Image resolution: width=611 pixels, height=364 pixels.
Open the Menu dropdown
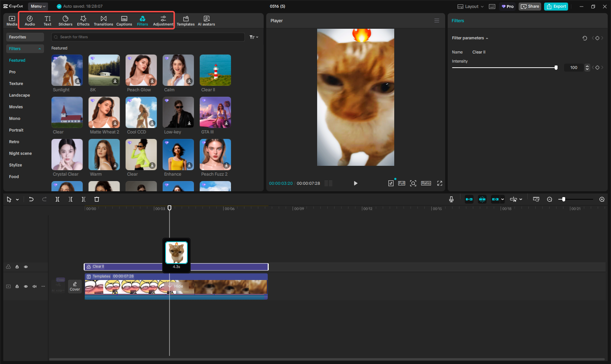pyautogui.click(x=38, y=6)
